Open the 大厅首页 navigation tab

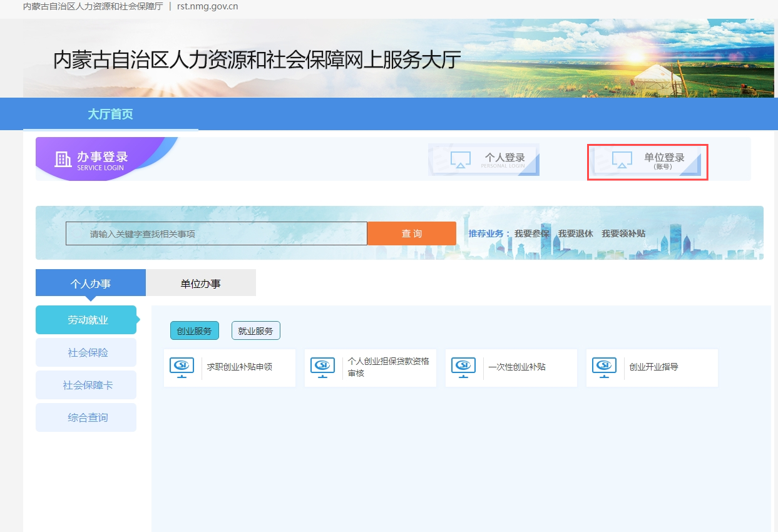coord(110,115)
